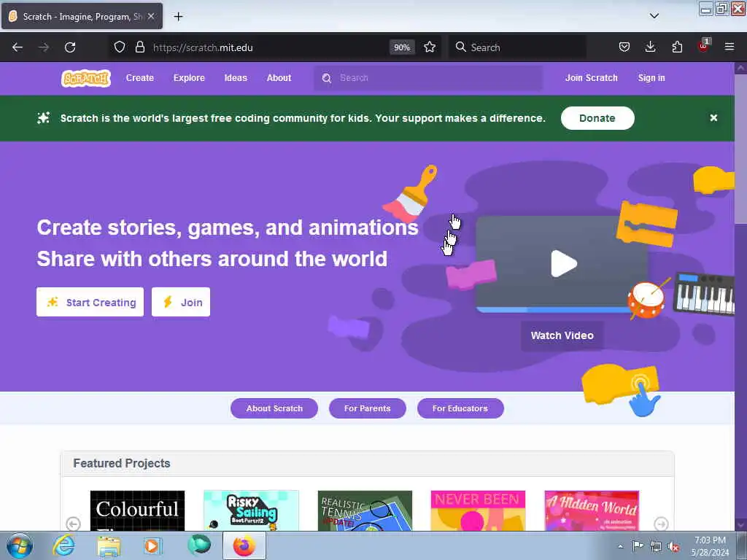
Task: Reset the 90% zoom level indicator
Action: click(x=402, y=47)
